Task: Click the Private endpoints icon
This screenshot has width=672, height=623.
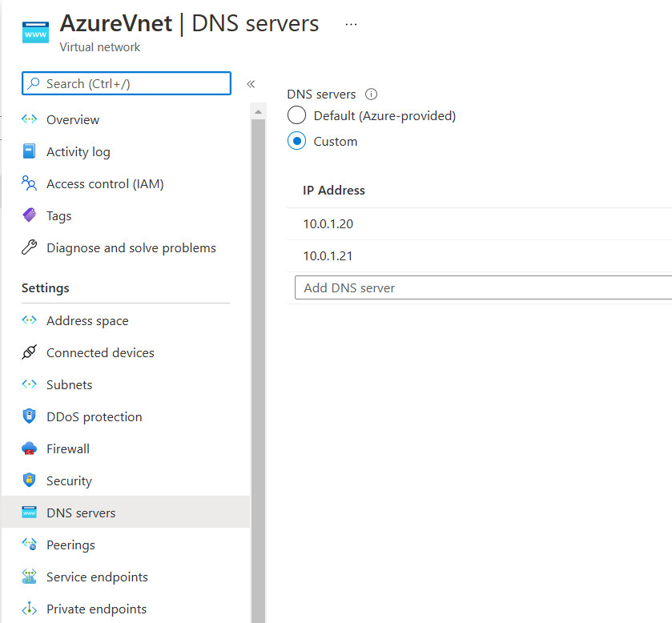Action: (29, 609)
